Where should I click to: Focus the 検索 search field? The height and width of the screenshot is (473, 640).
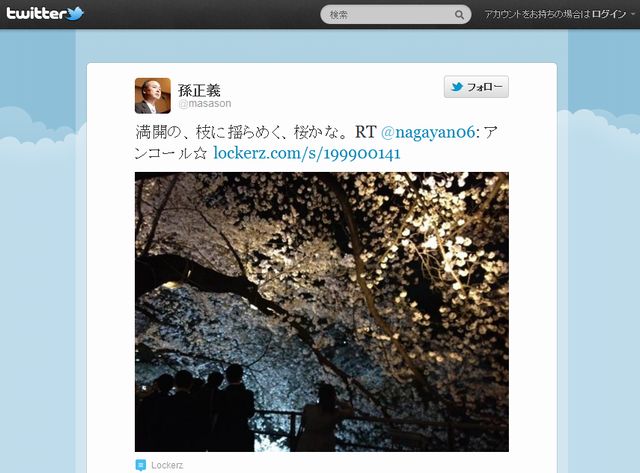[395, 15]
